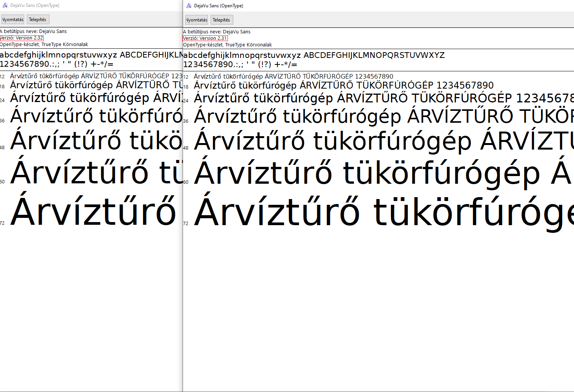574x392 pixels.
Task: Click the 48-point sample line in left window
Action: pos(96,140)
